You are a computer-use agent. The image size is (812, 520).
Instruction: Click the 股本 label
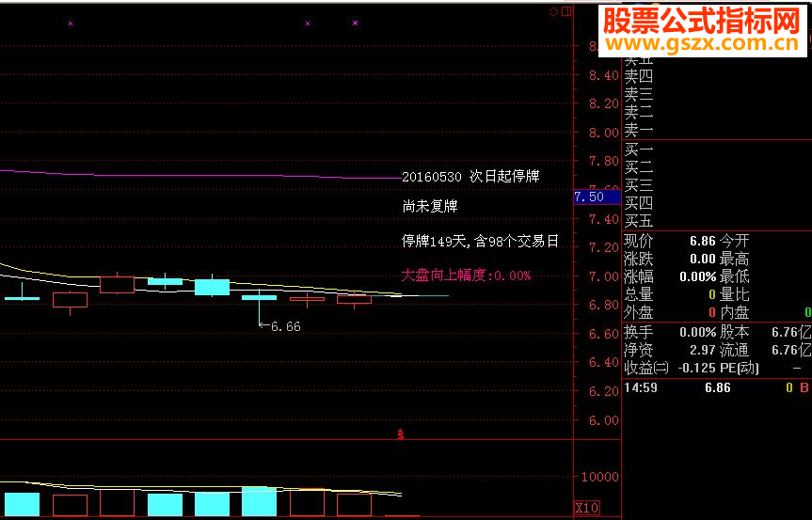(x=734, y=332)
